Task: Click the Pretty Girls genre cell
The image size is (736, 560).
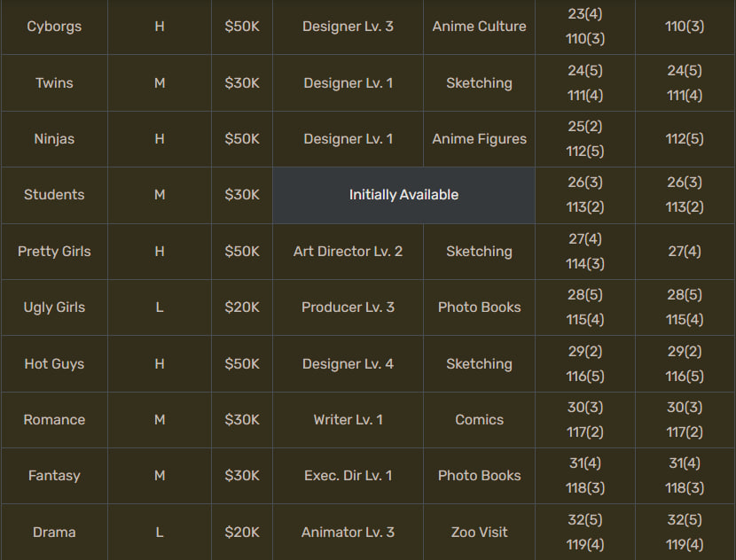Action: pyautogui.click(x=54, y=252)
